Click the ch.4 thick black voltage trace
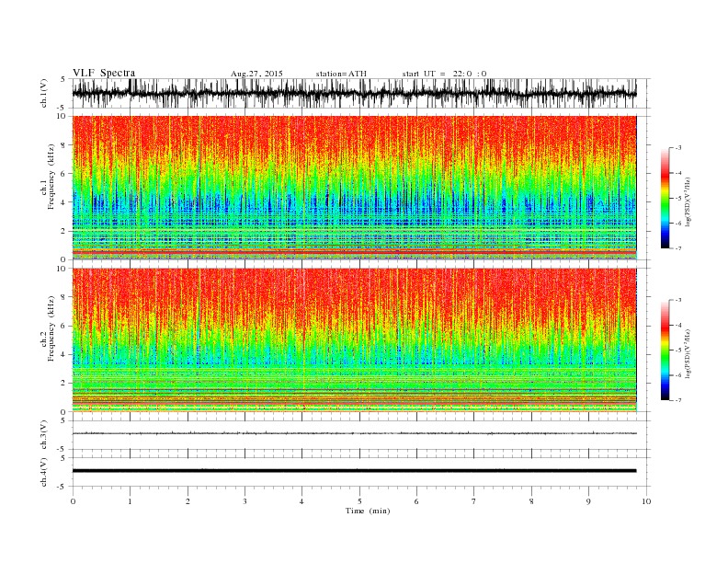Viewport: 728px width, 563px height. pyautogui.click(x=354, y=471)
